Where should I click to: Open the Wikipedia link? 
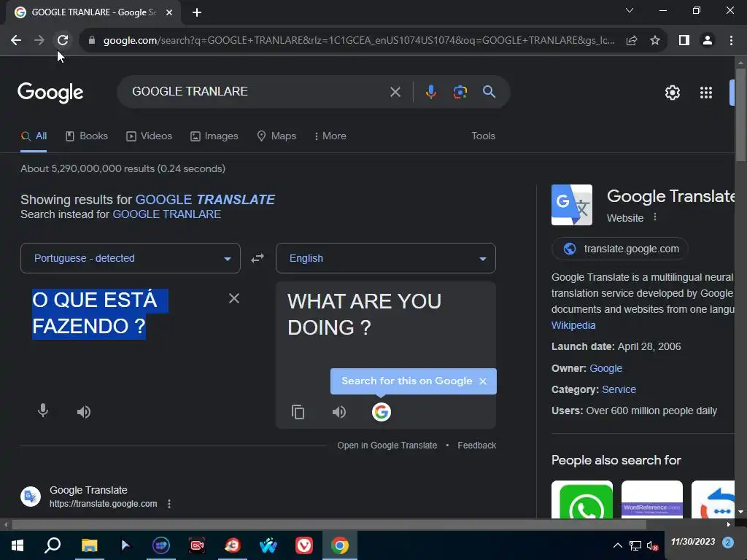coord(573,325)
